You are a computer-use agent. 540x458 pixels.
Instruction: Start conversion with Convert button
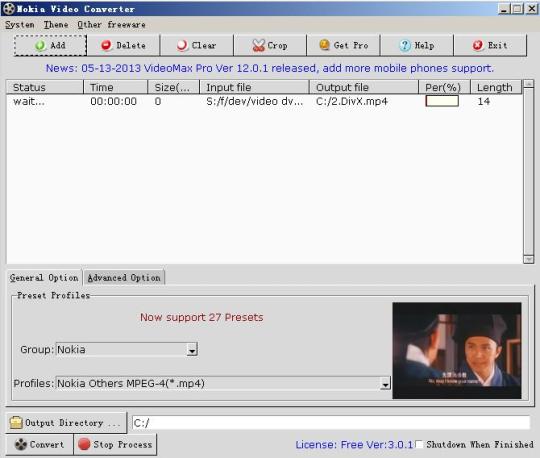click(39, 444)
